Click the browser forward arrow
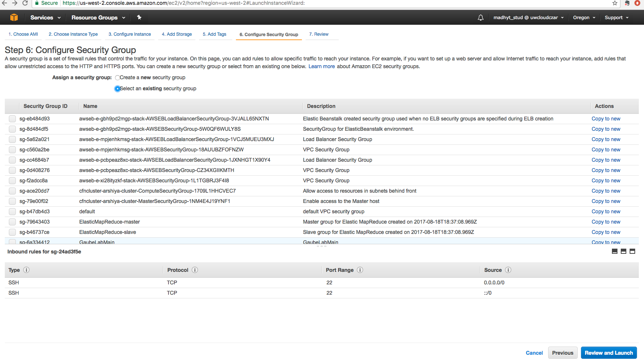Image resolution: width=644 pixels, height=361 pixels. 14,3
